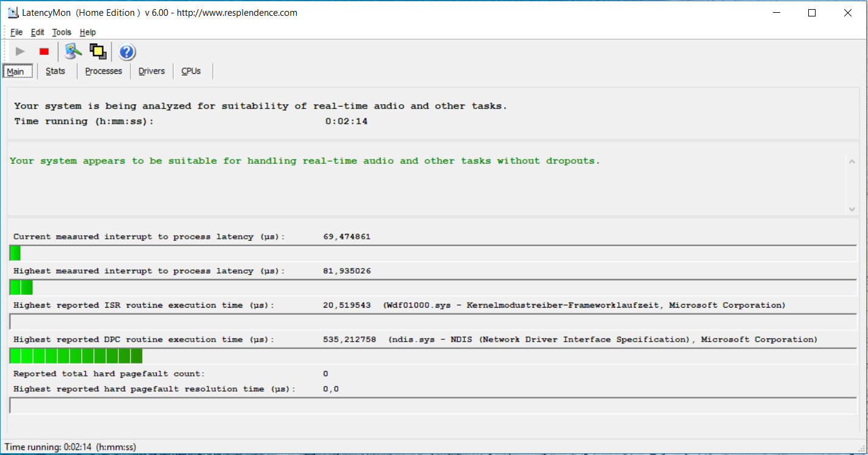Select the Main tab

(x=16, y=71)
